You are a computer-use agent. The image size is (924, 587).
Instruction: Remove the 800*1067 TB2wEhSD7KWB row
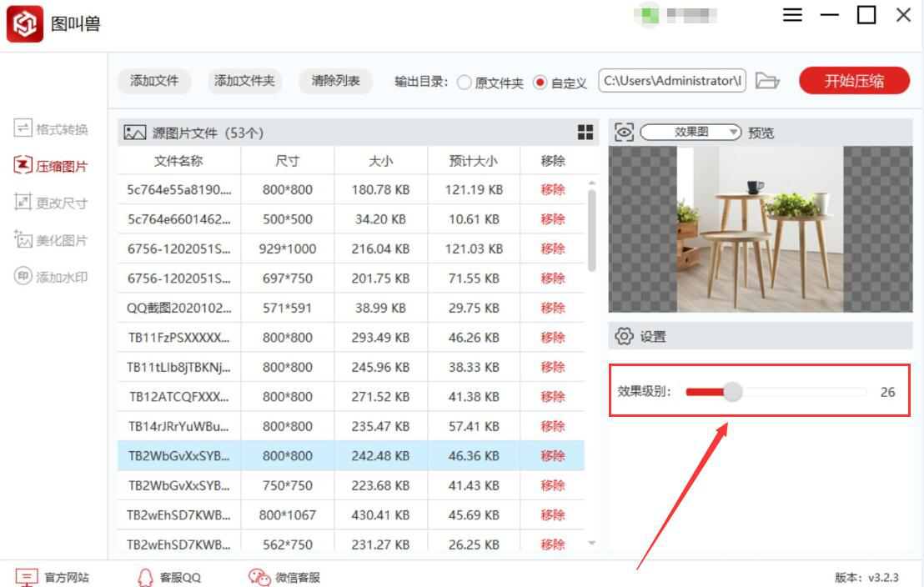pos(553,515)
